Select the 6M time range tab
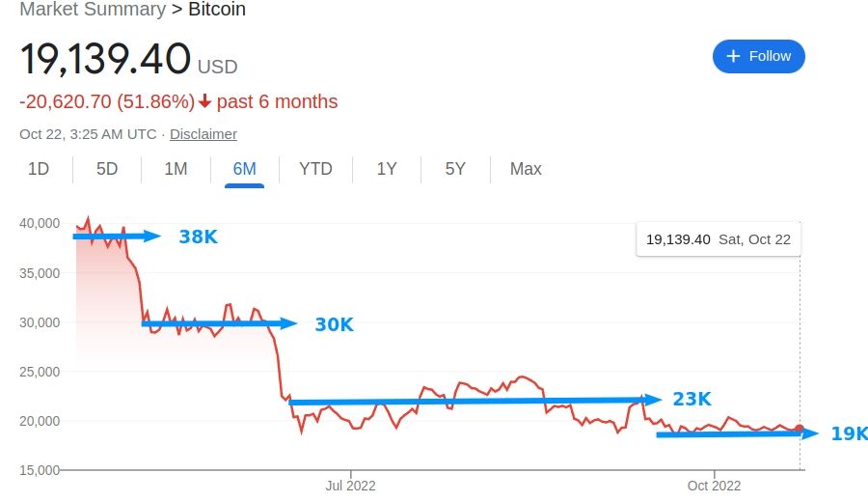This screenshot has width=868, height=502. (244, 169)
